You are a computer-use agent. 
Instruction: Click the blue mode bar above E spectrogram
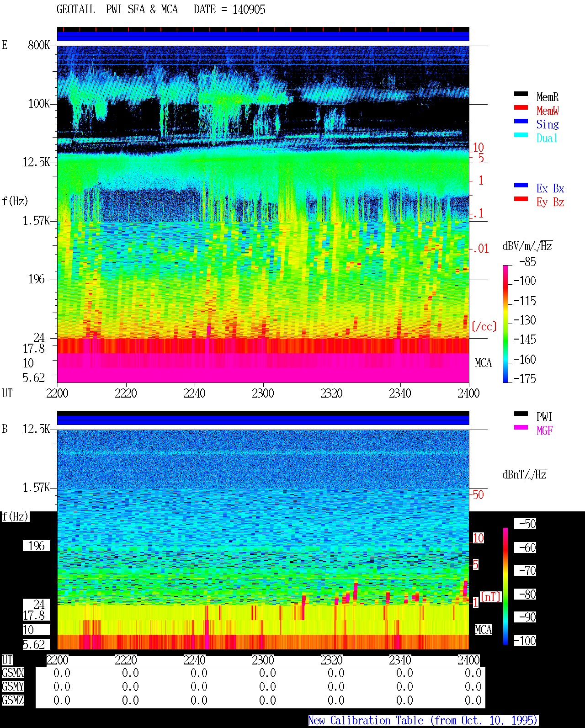coord(263,36)
